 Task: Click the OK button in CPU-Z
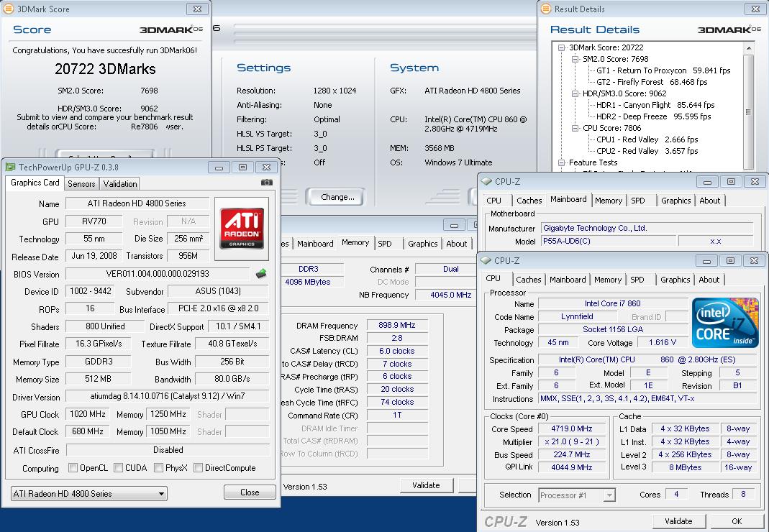[737, 521]
